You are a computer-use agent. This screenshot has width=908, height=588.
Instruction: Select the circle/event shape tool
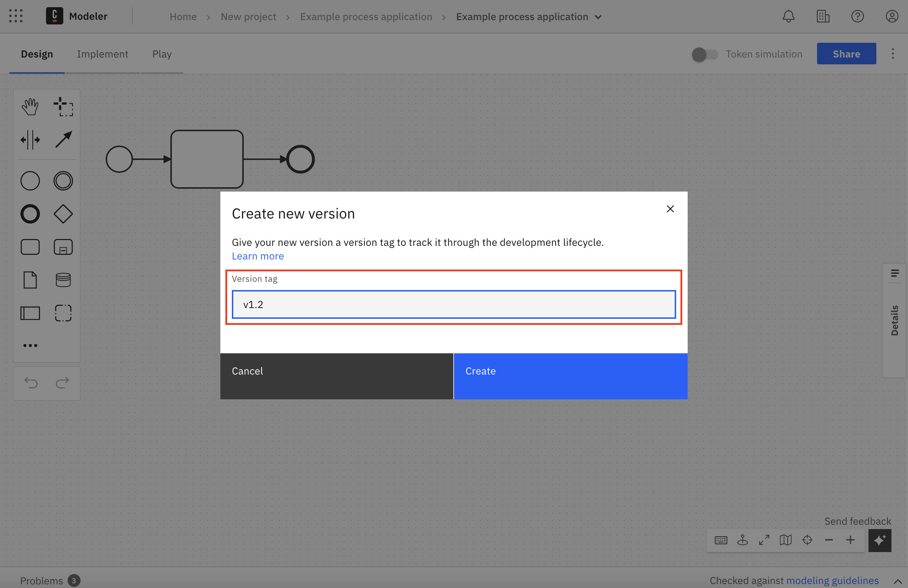30,180
